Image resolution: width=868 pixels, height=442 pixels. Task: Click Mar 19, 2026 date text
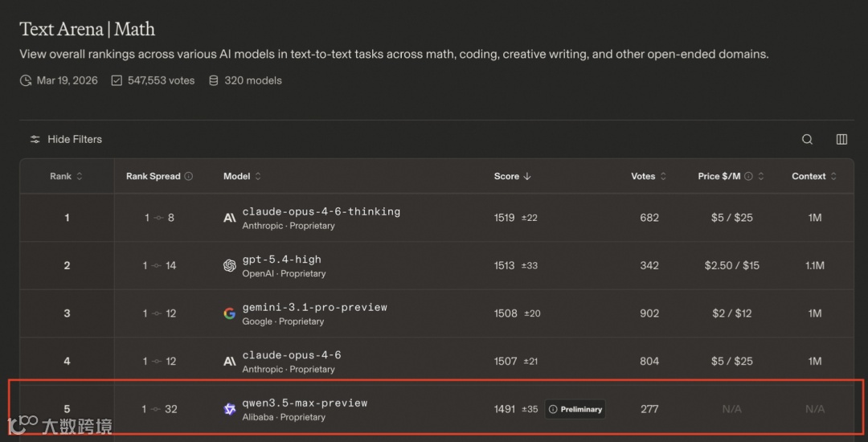tap(67, 81)
